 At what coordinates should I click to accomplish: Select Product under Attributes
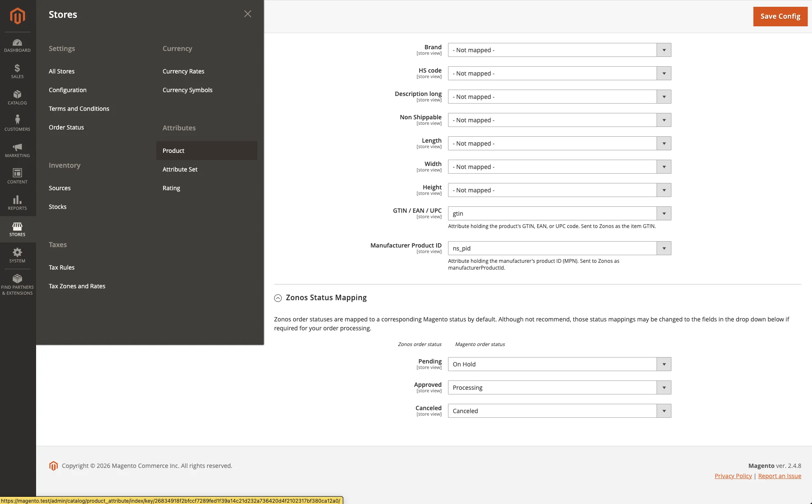point(207,151)
